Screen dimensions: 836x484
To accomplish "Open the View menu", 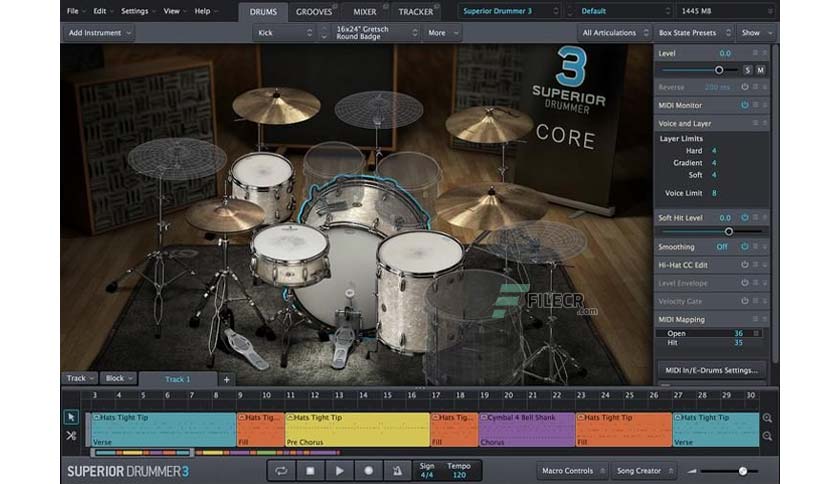I will 174,11.
